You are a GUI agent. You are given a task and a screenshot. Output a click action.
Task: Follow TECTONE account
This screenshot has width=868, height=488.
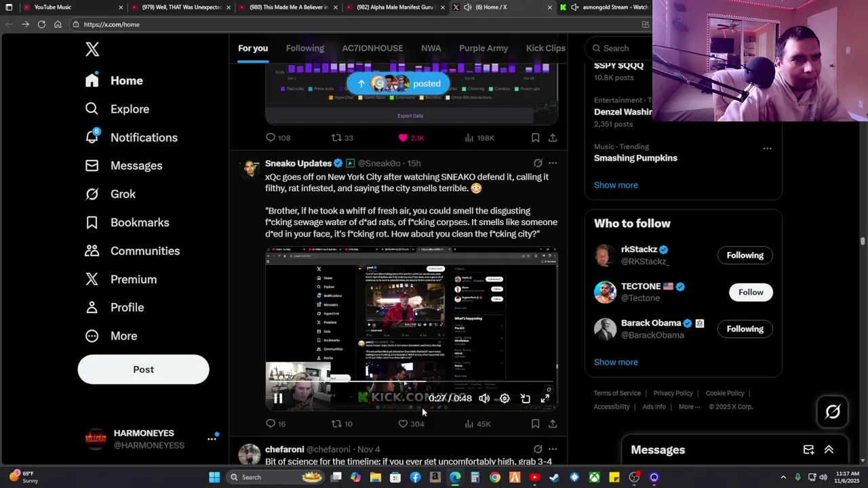pos(750,292)
